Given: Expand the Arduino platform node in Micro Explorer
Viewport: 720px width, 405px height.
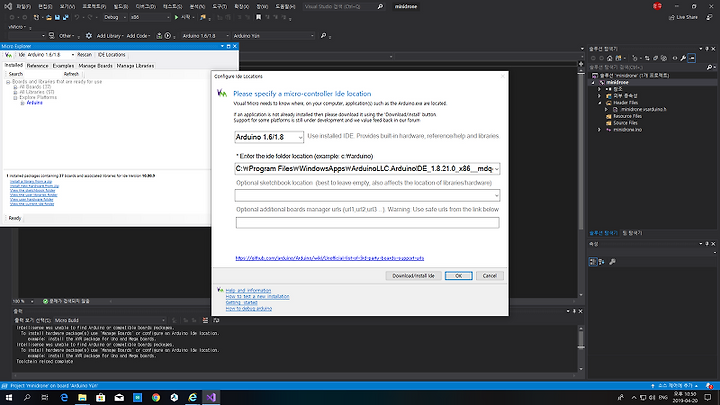Looking at the screenshot, I should (x=22, y=103).
